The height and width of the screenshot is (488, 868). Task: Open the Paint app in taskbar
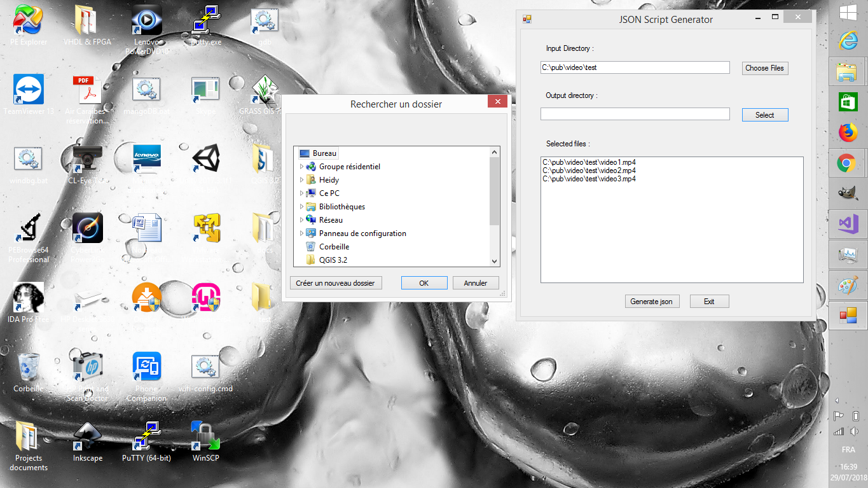[x=848, y=285]
